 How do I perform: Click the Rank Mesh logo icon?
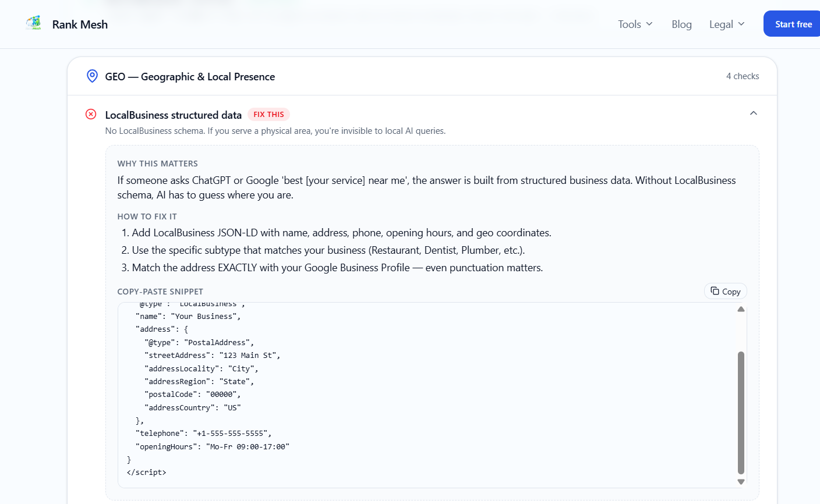pos(33,23)
